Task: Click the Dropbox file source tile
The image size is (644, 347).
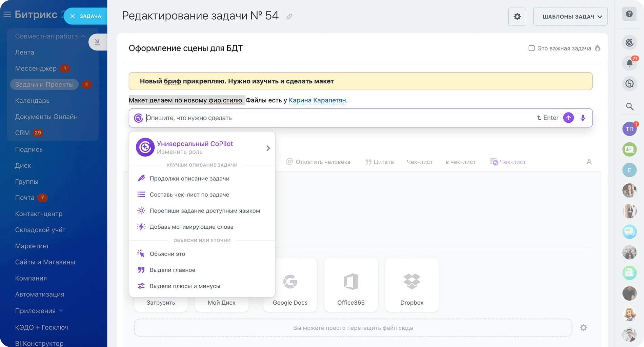Action: 411,285
